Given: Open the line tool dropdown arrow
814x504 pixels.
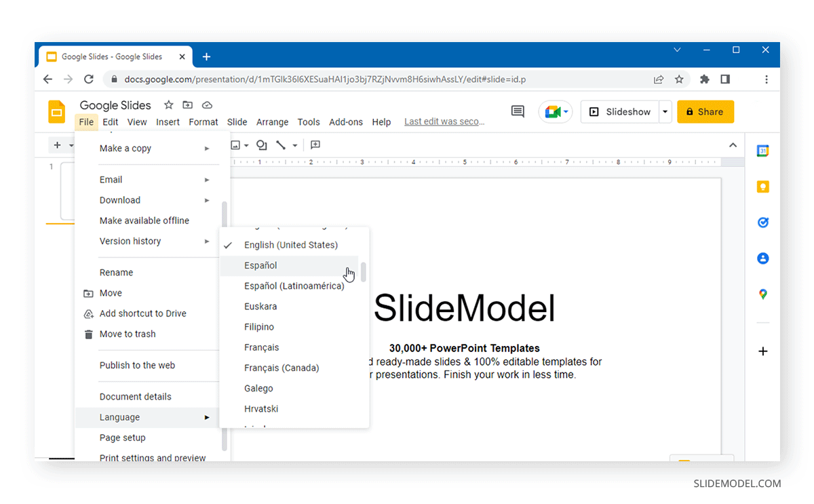Looking at the screenshot, I should 294,145.
